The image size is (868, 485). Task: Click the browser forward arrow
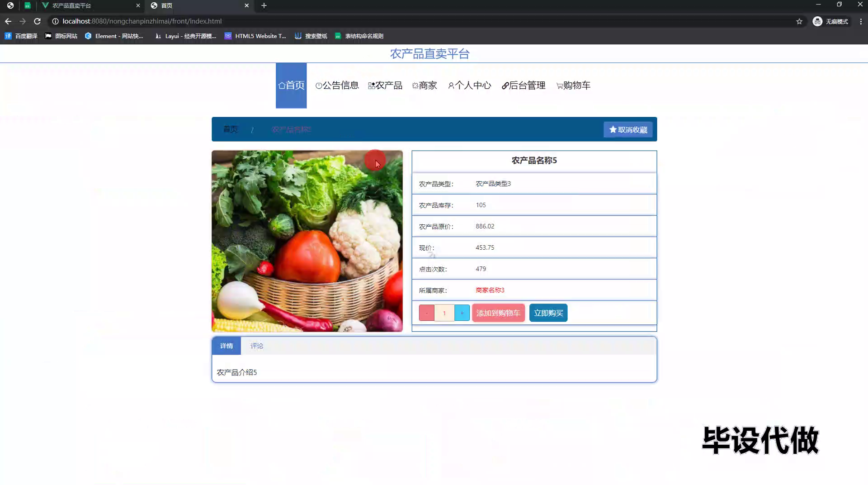(x=23, y=21)
